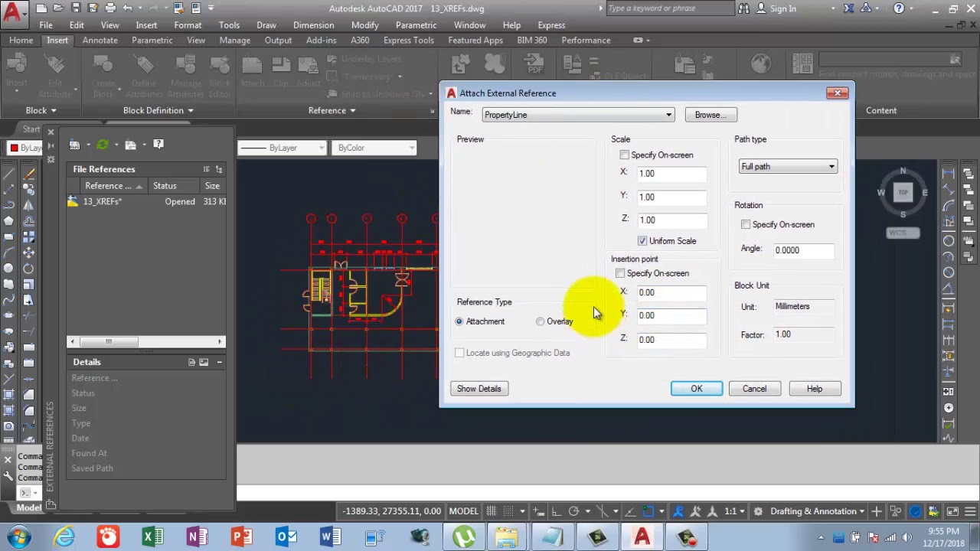980x551 pixels.
Task: Click the Plot printer icon in Quick Access
Action: point(110,8)
